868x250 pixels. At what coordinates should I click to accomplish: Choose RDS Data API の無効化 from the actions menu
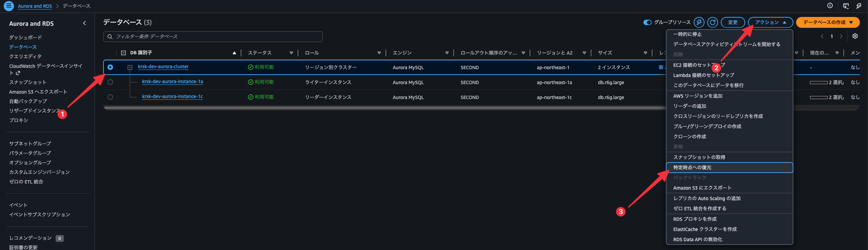[x=729, y=239]
